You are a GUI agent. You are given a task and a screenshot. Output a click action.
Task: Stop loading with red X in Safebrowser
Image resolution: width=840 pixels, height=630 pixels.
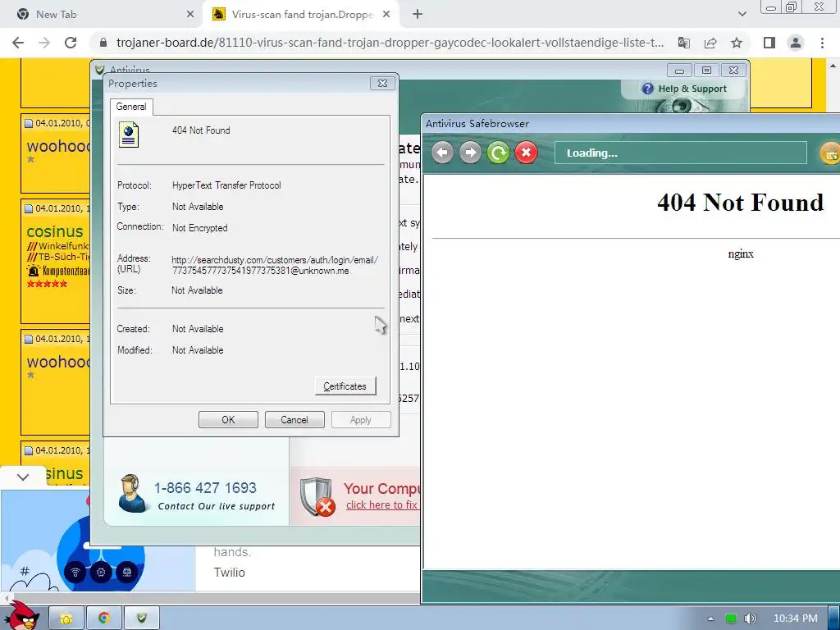coord(526,153)
